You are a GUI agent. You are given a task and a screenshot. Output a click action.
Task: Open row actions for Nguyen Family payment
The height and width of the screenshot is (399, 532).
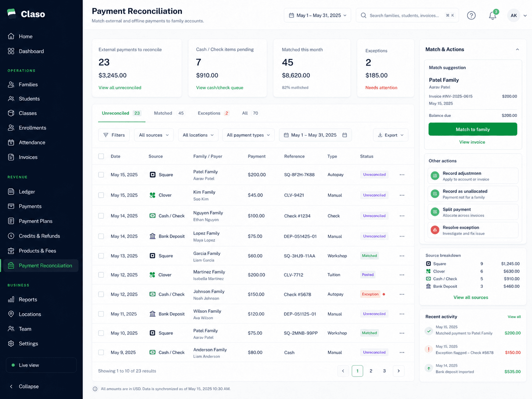402,216
